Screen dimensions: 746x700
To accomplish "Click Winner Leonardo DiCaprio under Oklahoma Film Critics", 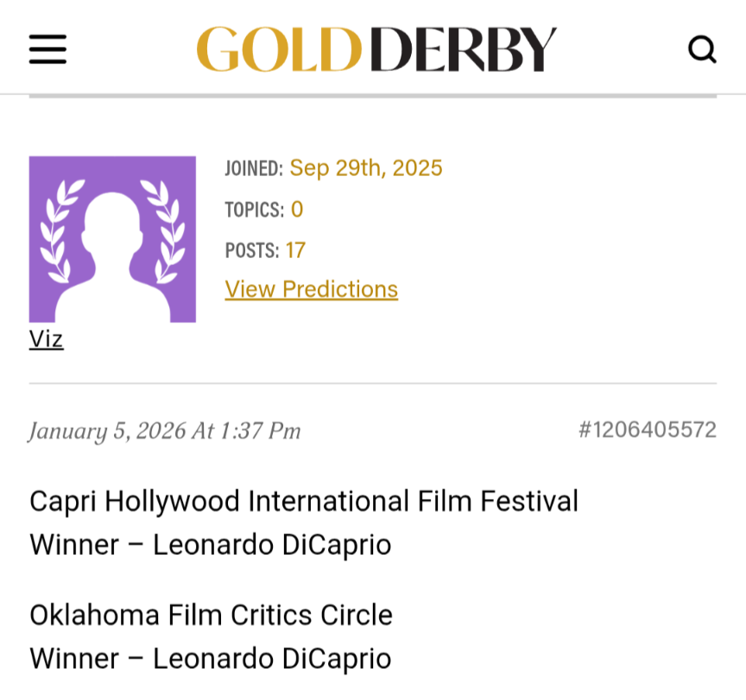I will (210, 659).
